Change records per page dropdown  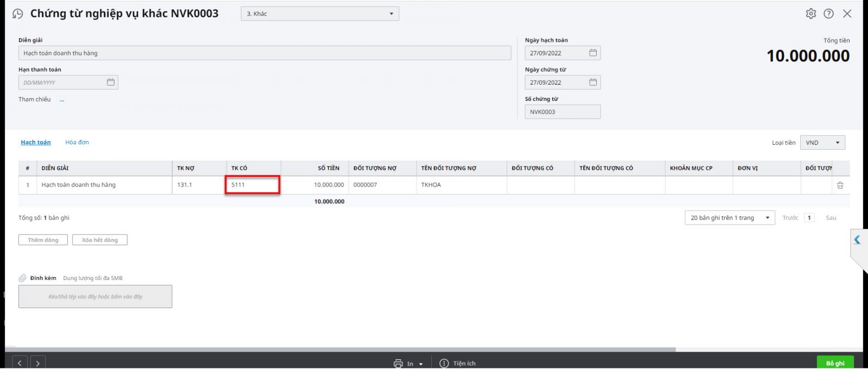pyautogui.click(x=730, y=218)
